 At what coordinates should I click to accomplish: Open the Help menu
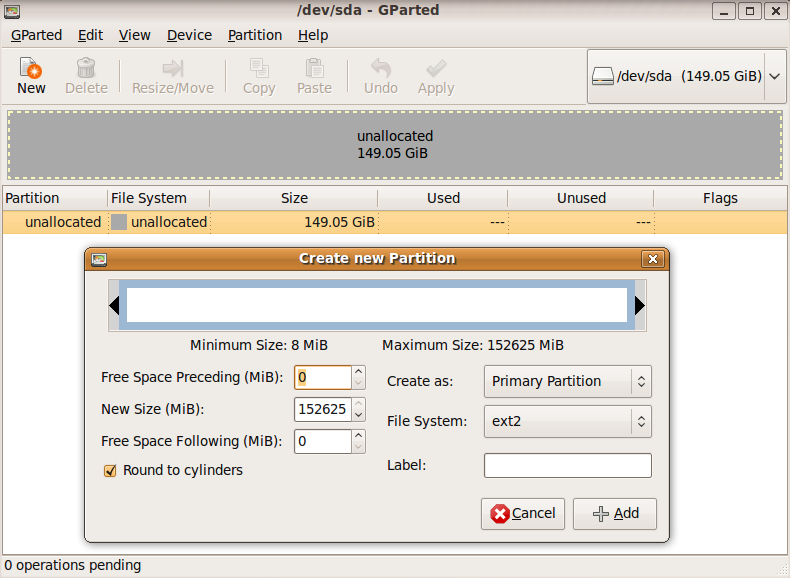pyautogui.click(x=313, y=35)
